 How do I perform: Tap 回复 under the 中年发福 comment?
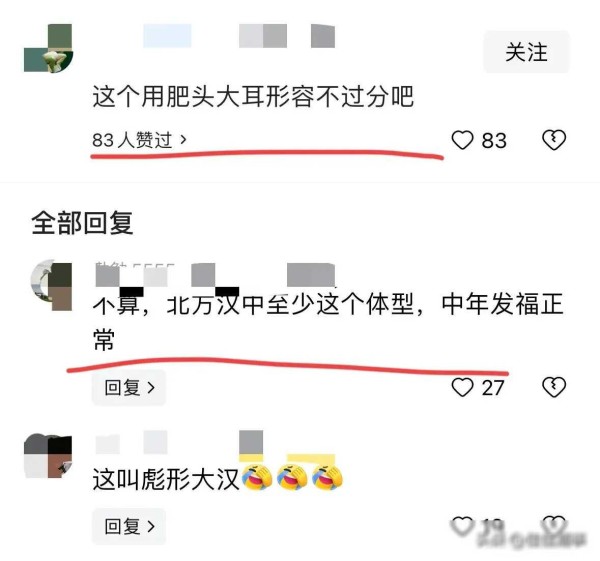coord(129,388)
